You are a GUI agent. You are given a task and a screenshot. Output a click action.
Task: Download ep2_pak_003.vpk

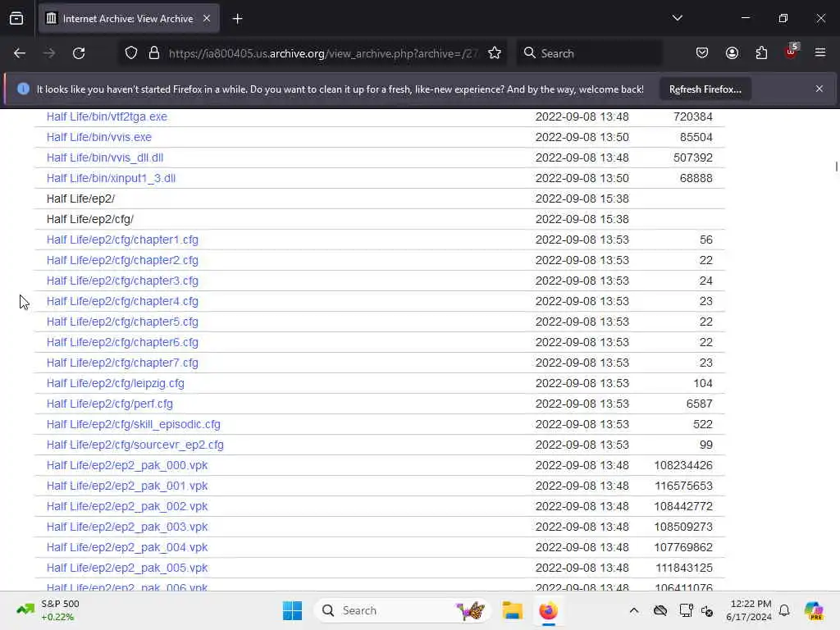point(127,527)
